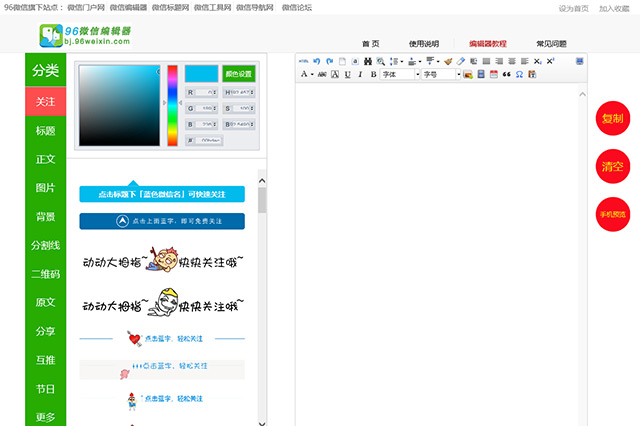Insert special character with omega icon
Viewport: 640px width, 426px height.
[519, 74]
